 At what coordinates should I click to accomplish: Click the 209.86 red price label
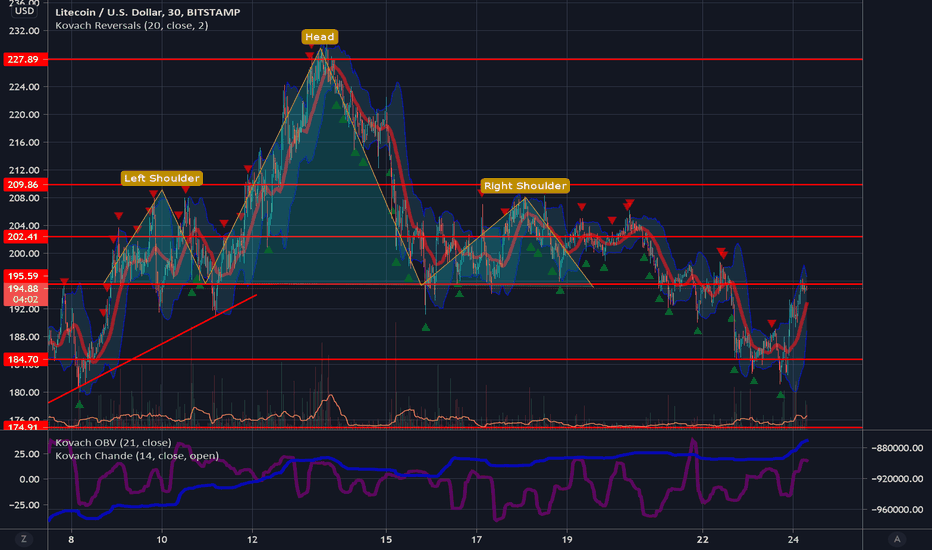pyautogui.click(x=23, y=185)
